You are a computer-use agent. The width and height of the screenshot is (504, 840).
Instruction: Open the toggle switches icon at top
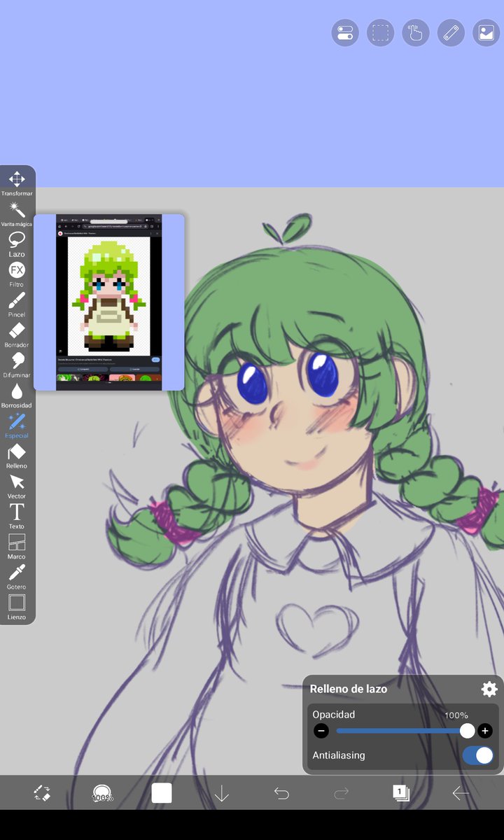[x=345, y=33]
